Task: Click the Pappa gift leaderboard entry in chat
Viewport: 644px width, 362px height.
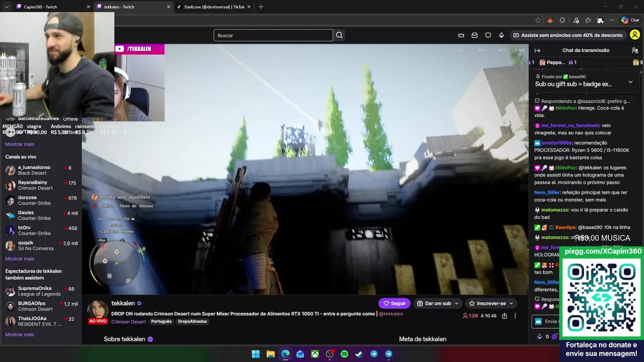Action: [557, 62]
